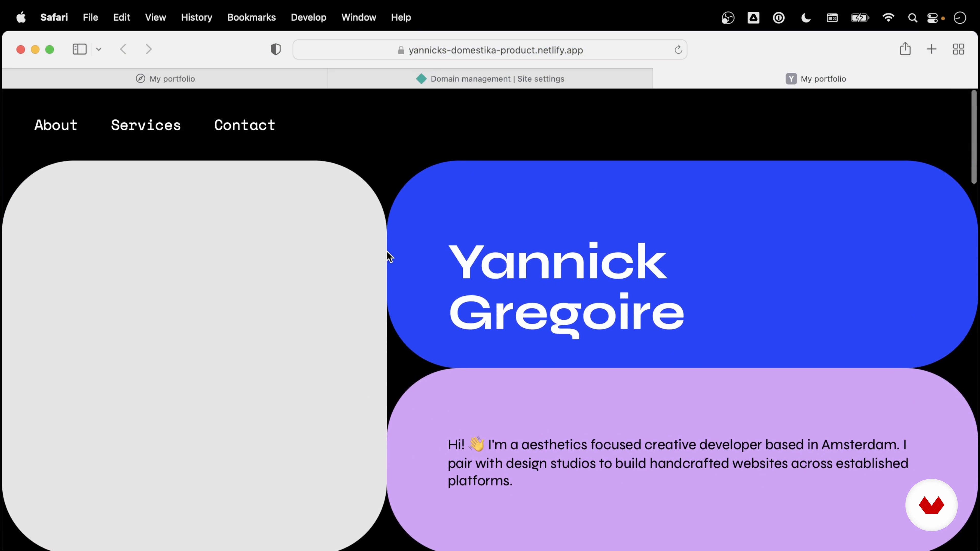Screen dimensions: 980x551
Task: Go to the Services section link
Action: [x=146, y=125]
